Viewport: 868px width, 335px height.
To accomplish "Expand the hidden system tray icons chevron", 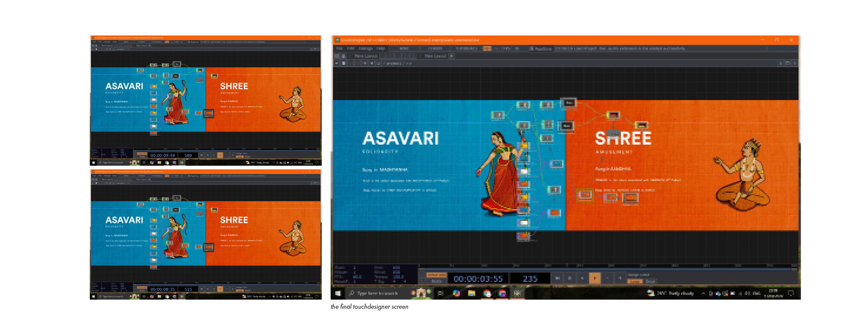I will click(x=703, y=293).
